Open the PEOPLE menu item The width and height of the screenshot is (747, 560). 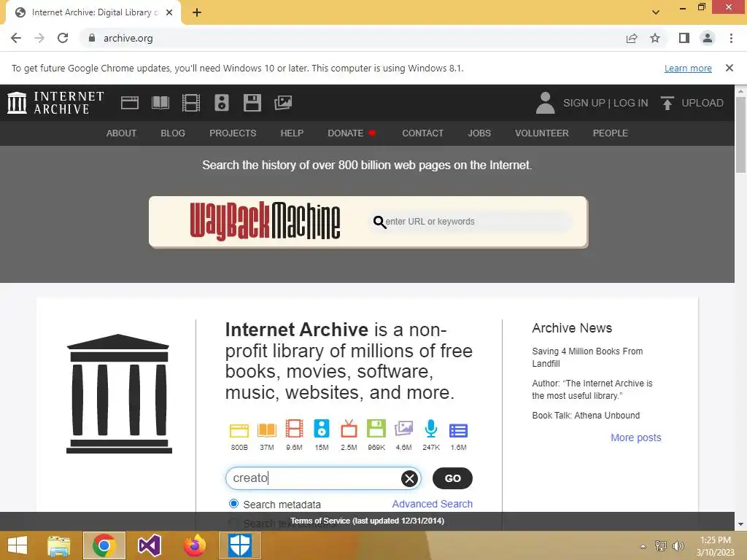pos(611,133)
